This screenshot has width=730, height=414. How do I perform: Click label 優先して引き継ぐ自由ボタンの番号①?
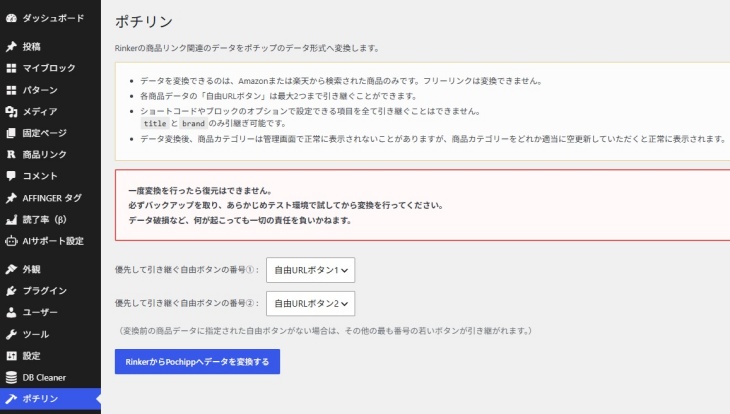tap(187, 270)
